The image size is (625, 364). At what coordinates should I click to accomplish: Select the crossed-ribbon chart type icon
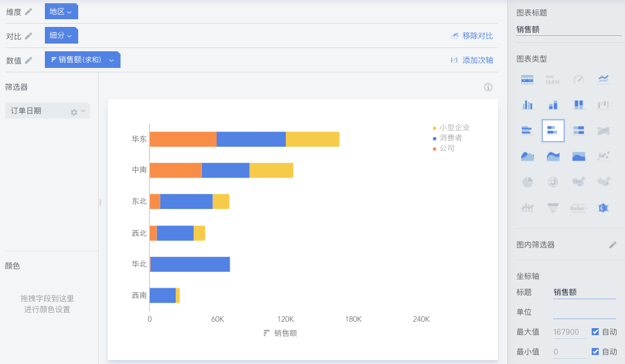click(603, 130)
